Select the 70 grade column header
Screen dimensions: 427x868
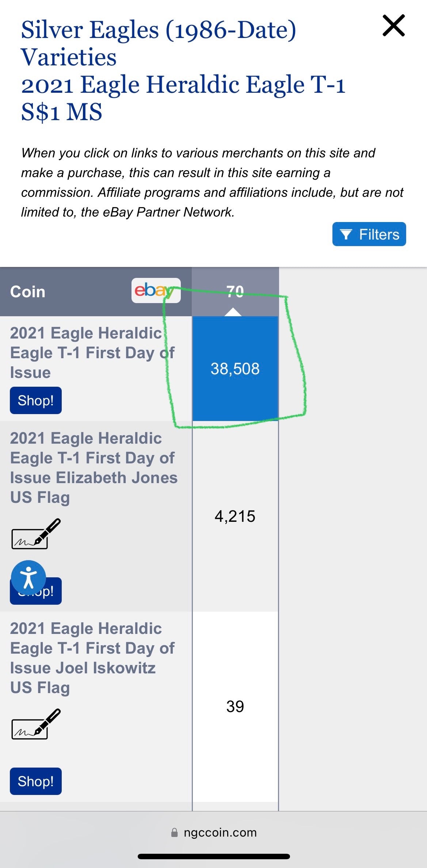point(235,291)
